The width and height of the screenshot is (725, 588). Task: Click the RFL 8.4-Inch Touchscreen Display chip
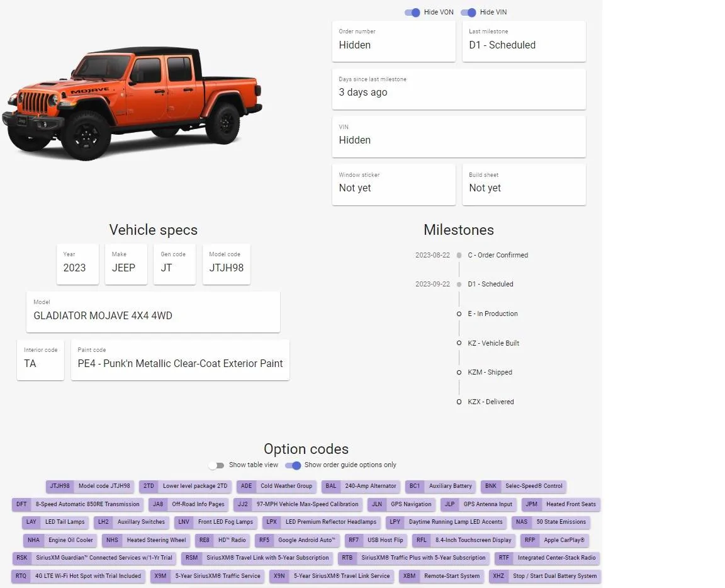tap(464, 540)
